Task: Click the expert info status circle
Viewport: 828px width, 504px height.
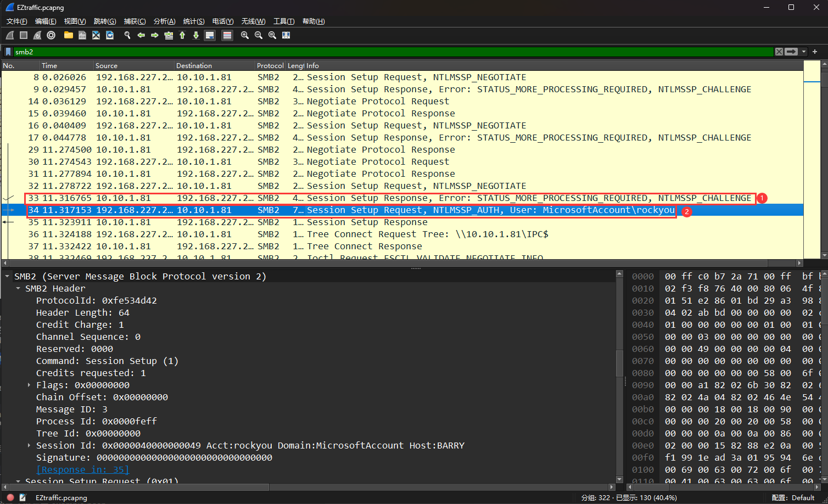Action: point(10,497)
